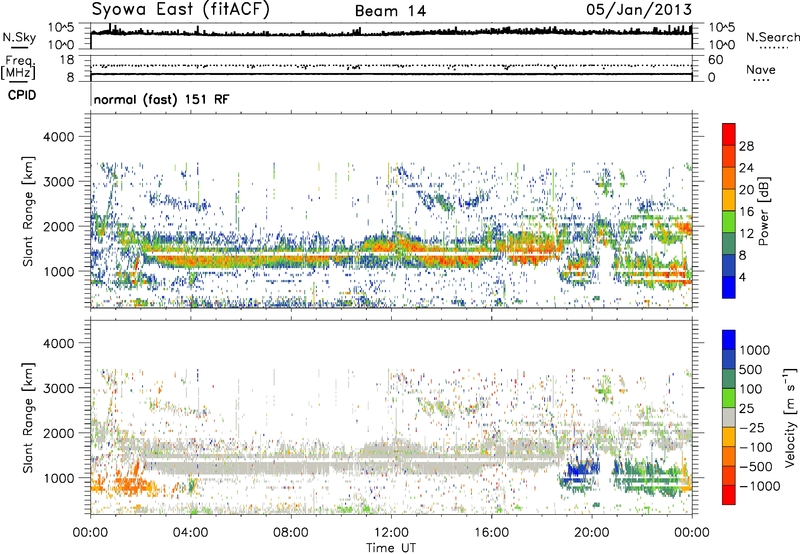This screenshot has height=554, width=800.
Task: Click the 'N.Sky' legend label
Action: 19,37
